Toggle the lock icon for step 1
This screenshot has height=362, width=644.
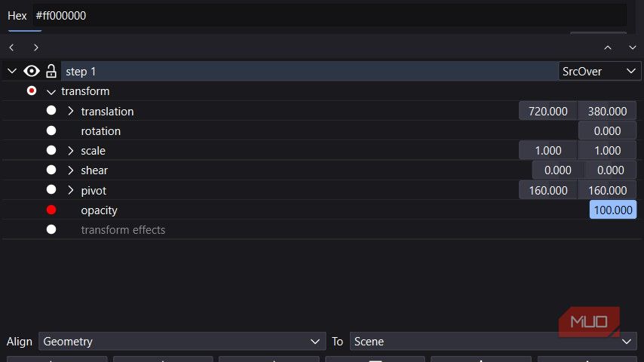pyautogui.click(x=51, y=71)
